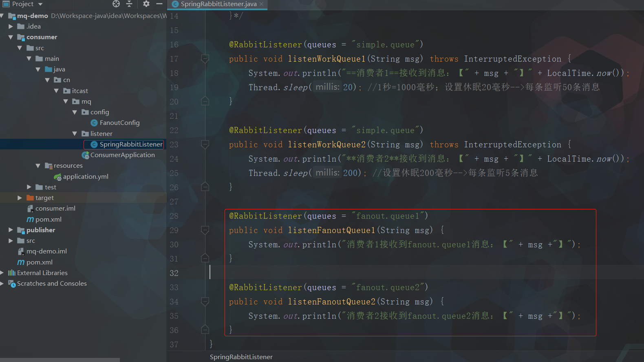
Task: Click the ConsumerApplication Spring class icon
Action: coord(86,155)
